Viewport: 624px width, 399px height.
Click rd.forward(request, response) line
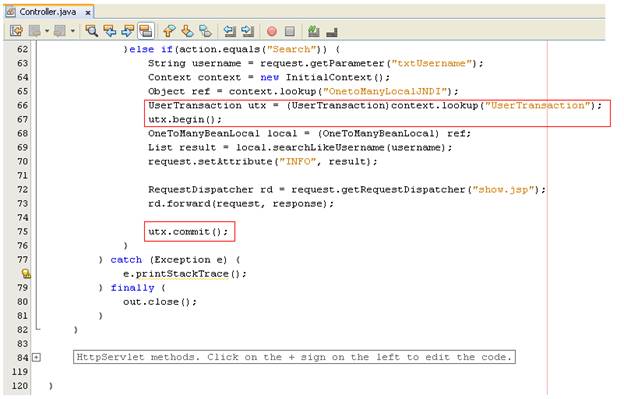click(241, 204)
